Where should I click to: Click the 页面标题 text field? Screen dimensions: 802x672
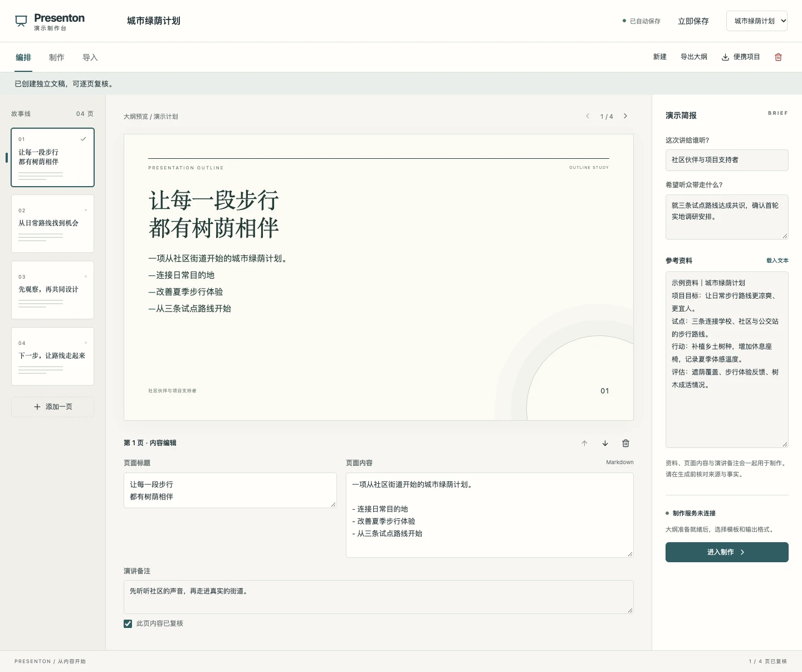(230, 490)
